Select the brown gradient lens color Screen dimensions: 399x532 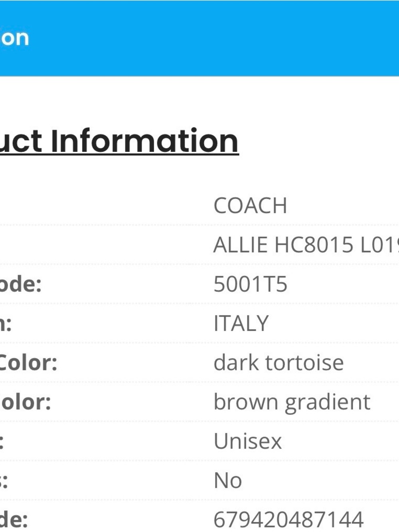[292, 402]
